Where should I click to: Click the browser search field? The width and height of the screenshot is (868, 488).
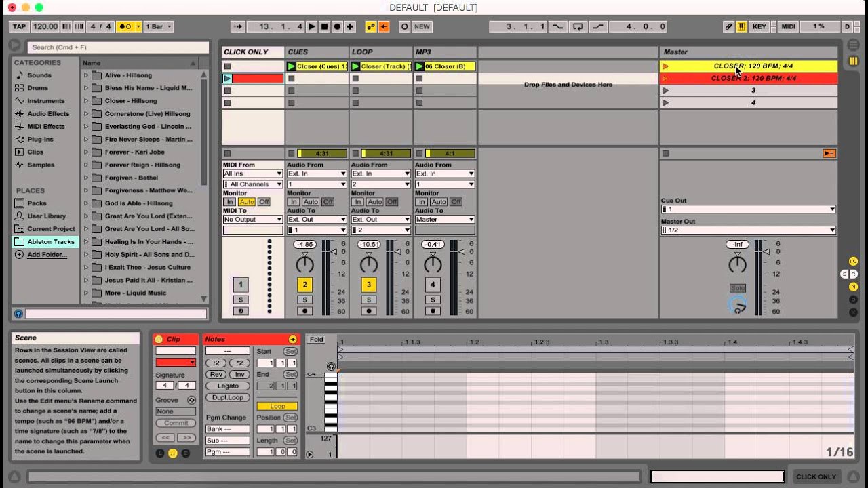pyautogui.click(x=118, y=47)
